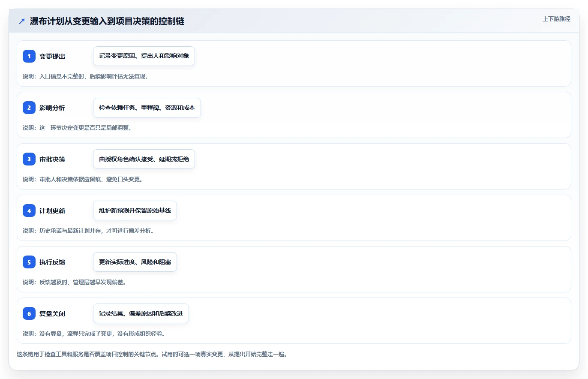Click the step 4 number badge
This screenshot has width=588, height=379.
coord(29,211)
